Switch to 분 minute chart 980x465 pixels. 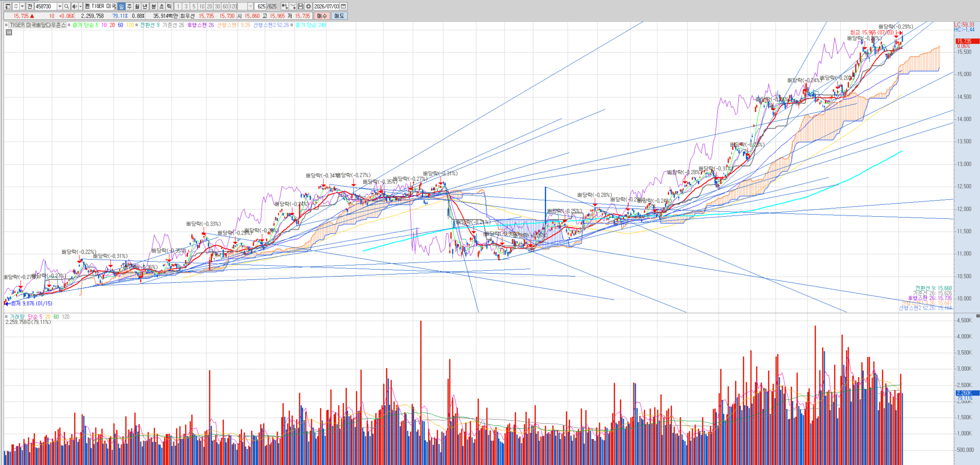[x=153, y=7]
